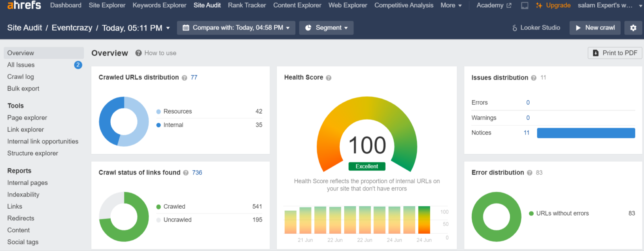The width and height of the screenshot is (644, 251).
Task: Click help icon beside Error distribution
Action: tap(530, 173)
